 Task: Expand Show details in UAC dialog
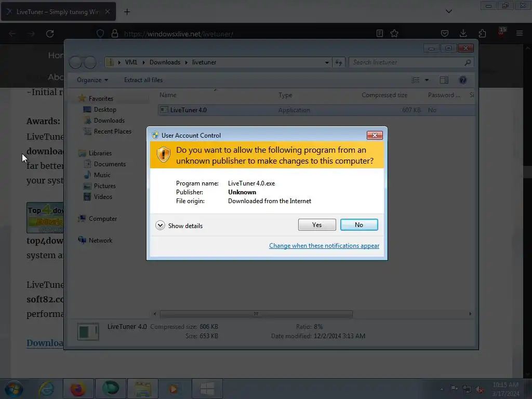(179, 225)
